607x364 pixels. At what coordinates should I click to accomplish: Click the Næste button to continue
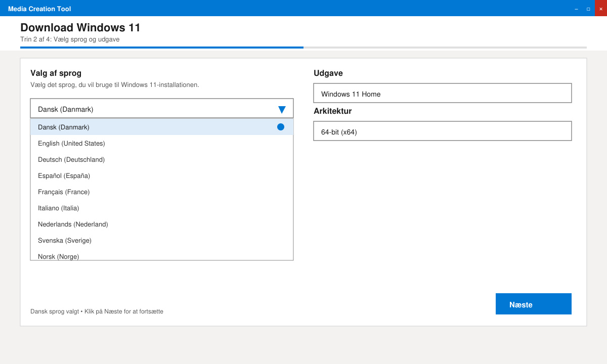[x=534, y=304]
